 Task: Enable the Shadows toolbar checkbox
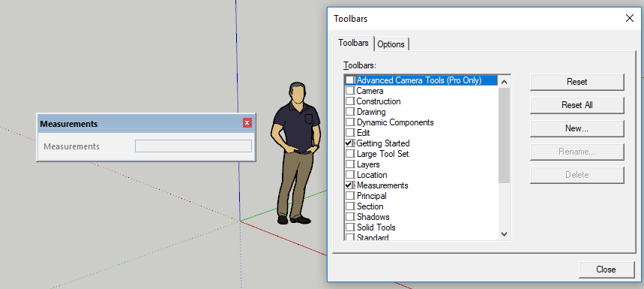click(x=350, y=217)
